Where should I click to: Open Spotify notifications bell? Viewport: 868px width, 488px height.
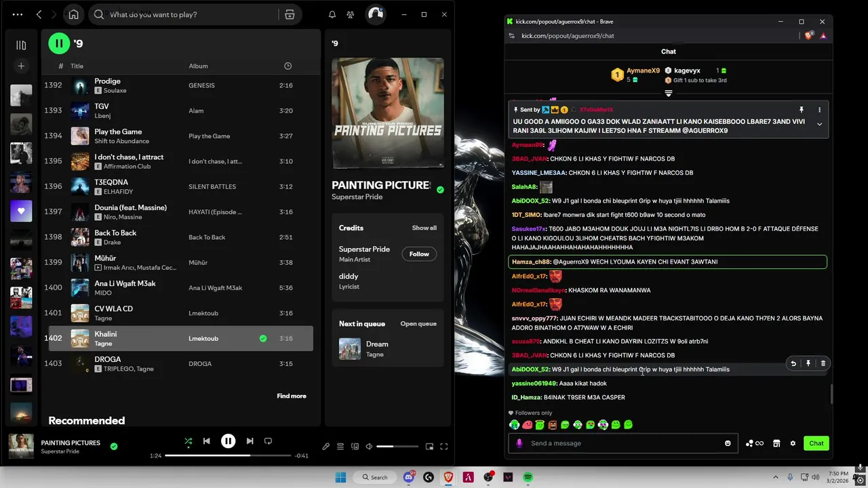(x=332, y=14)
